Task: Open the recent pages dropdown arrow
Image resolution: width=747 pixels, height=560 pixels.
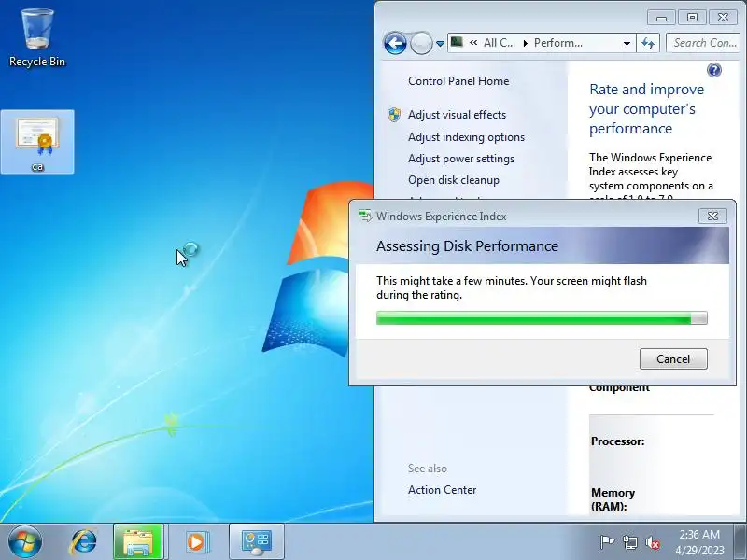Action: pos(440,44)
